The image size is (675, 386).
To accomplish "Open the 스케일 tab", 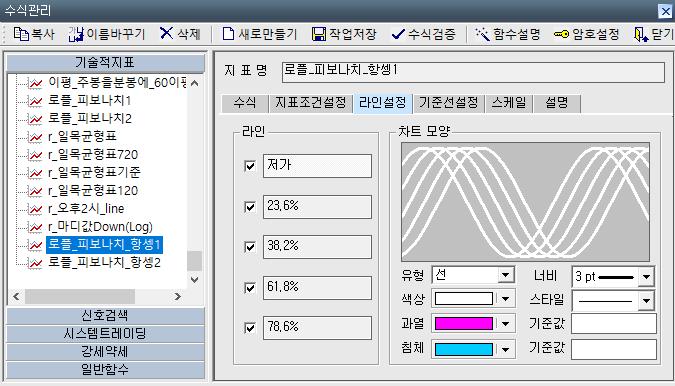I will click(509, 103).
